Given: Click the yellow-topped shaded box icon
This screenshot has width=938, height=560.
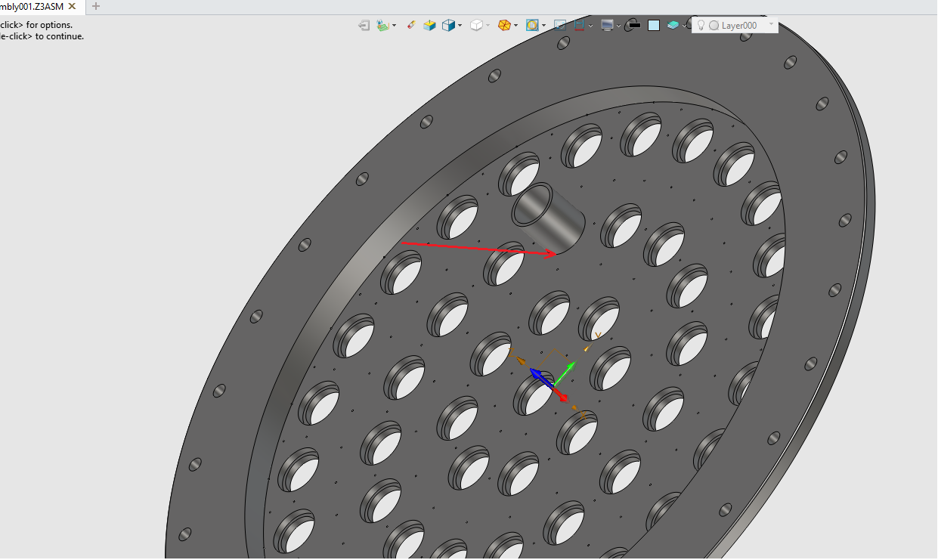Looking at the screenshot, I should click(x=430, y=25).
